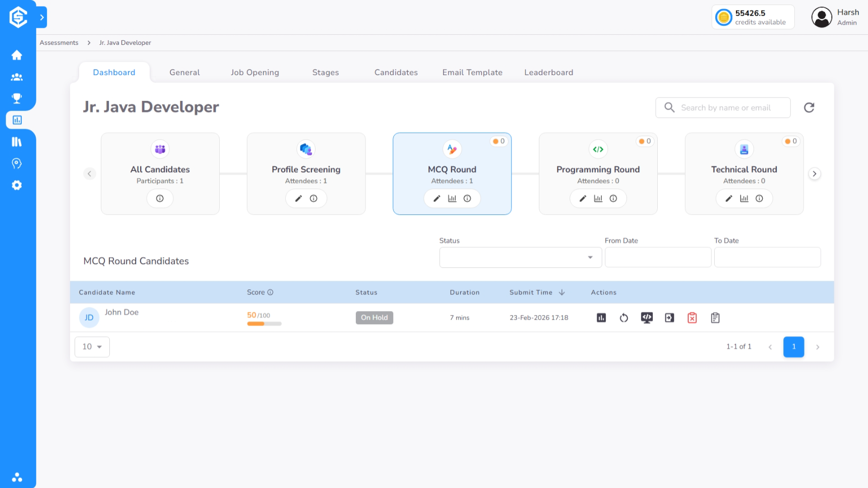Viewport: 868px width, 488px height.
Task: View John Doe's MCQ report icon
Action: [601, 318]
